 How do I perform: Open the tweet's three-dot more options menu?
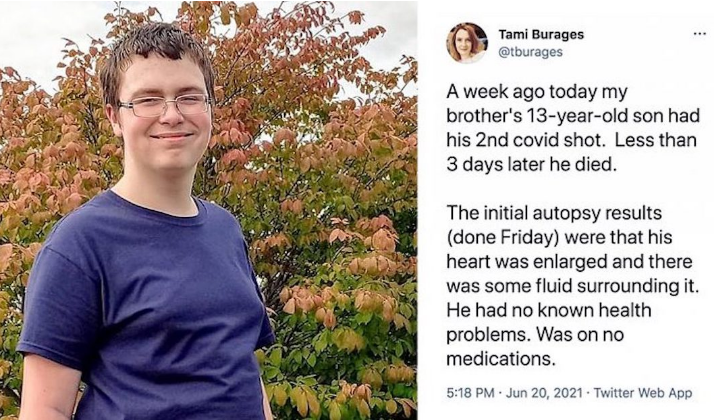[x=699, y=34]
